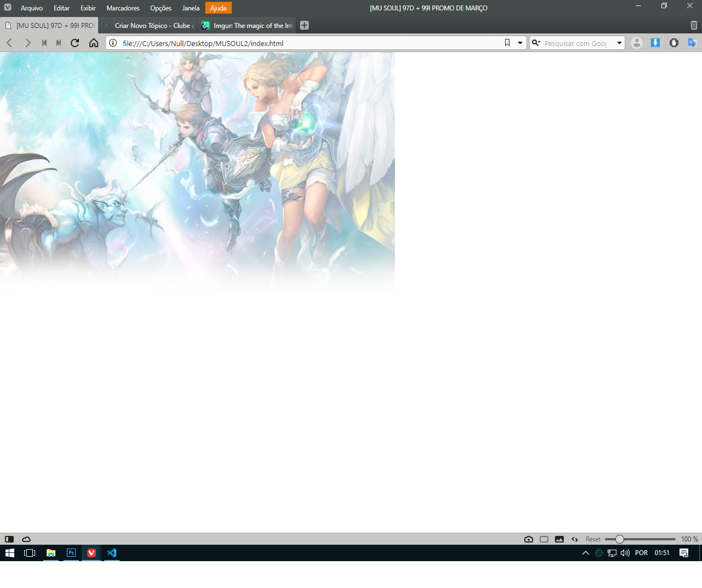
Task: Open the highlighted Ajuda menu
Action: 218,8
